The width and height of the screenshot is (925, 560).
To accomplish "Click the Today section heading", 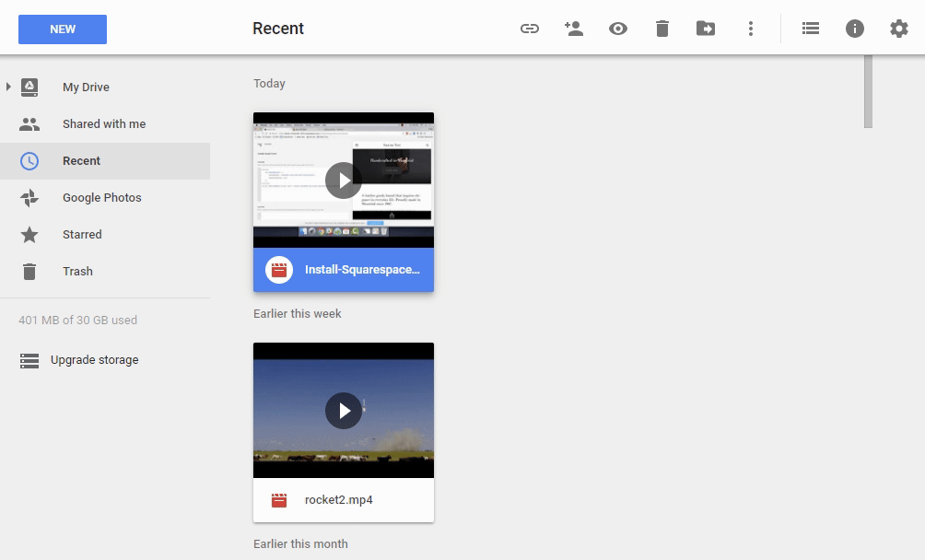I will click(270, 84).
